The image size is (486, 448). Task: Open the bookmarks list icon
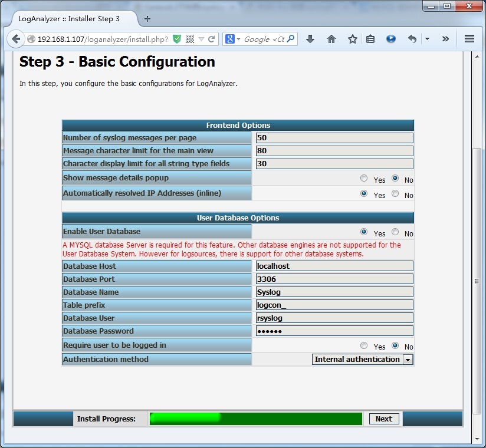[x=370, y=38]
